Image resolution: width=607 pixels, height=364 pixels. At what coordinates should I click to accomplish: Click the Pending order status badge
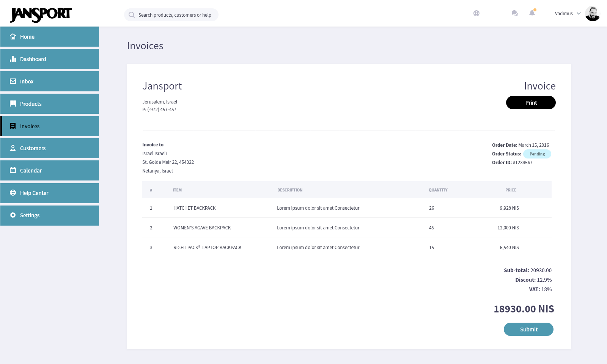[x=537, y=154]
